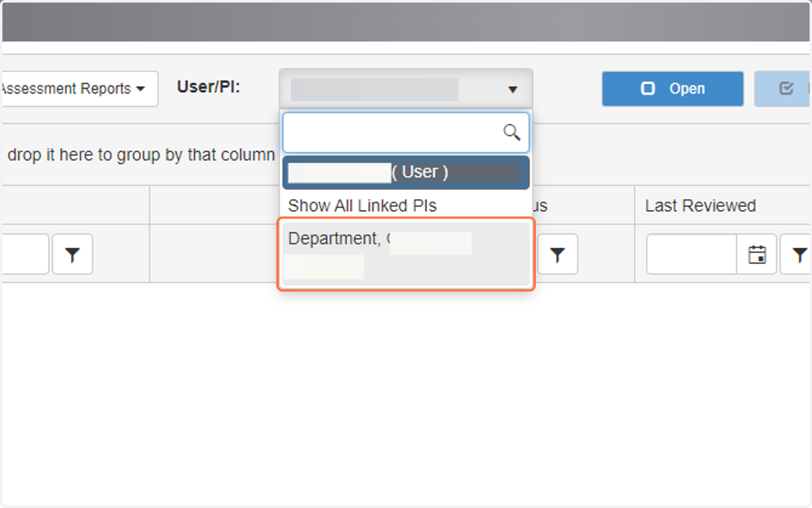Select the ( User ) option

tap(406, 173)
